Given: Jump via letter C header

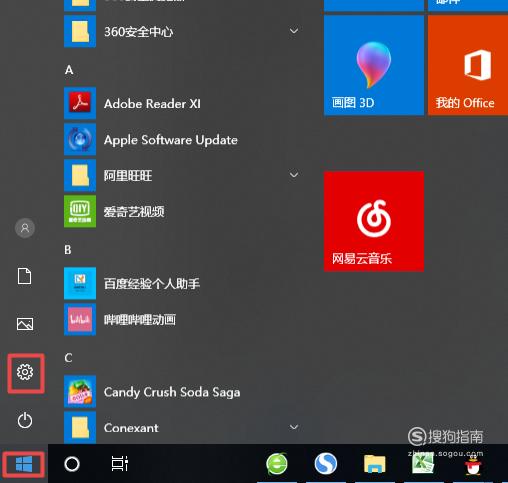Looking at the screenshot, I should (68, 358).
